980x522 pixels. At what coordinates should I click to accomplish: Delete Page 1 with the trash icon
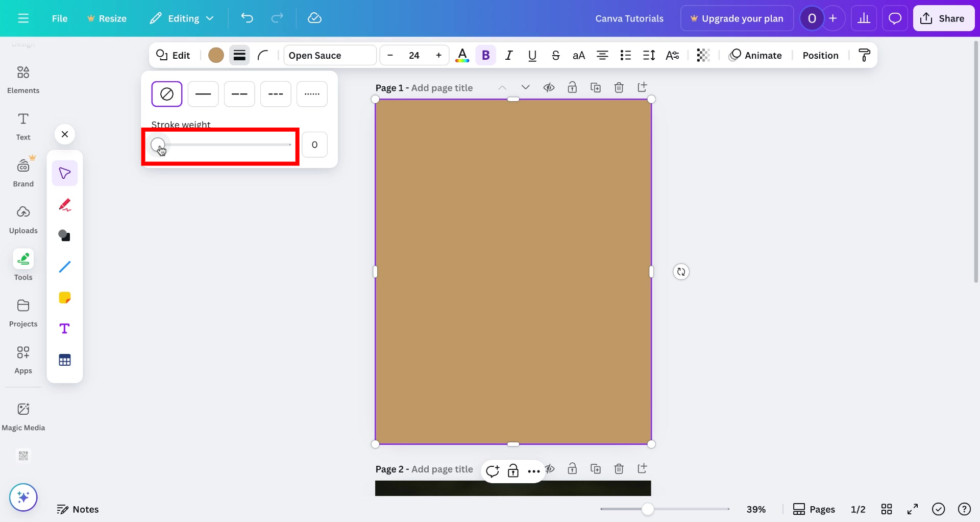[619, 87]
